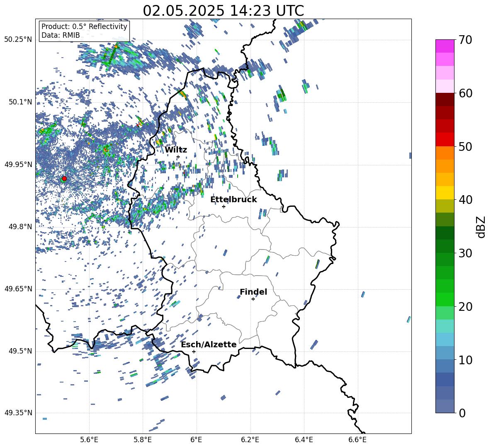Click the 5.8°E longitude label
The width and height of the screenshot is (491, 448).
coord(143,440)
